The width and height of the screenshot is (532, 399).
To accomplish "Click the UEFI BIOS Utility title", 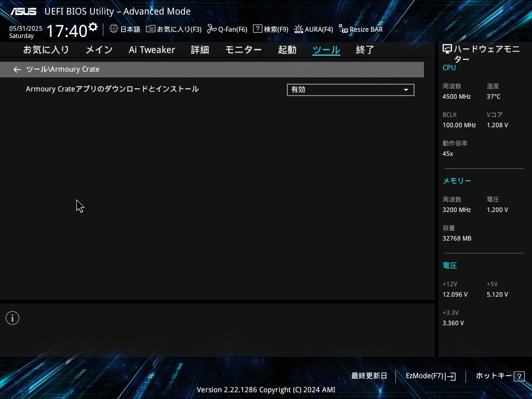I will point(117,11).
